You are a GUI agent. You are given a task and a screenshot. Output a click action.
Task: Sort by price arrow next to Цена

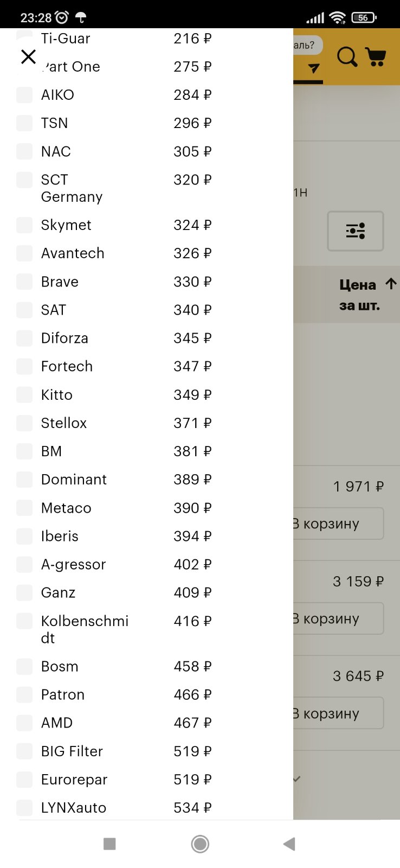pos(391,284)
